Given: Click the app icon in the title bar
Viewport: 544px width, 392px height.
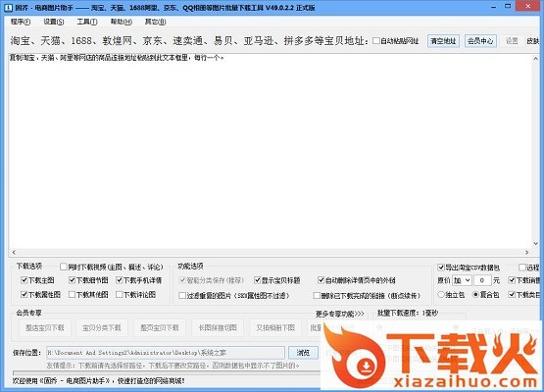Looking at the screenshot, I should [8, 7].
